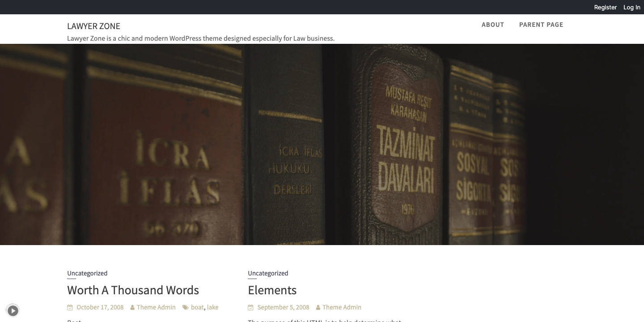Click the play button in bottom-left corner
The height and width of the screenshot is (322, 644).
[13, 310]
